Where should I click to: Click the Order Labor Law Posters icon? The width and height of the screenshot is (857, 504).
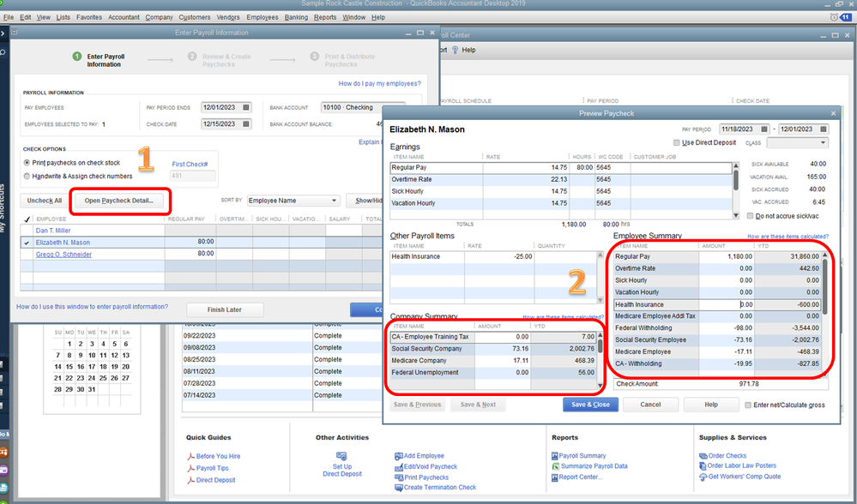point(703,465)
